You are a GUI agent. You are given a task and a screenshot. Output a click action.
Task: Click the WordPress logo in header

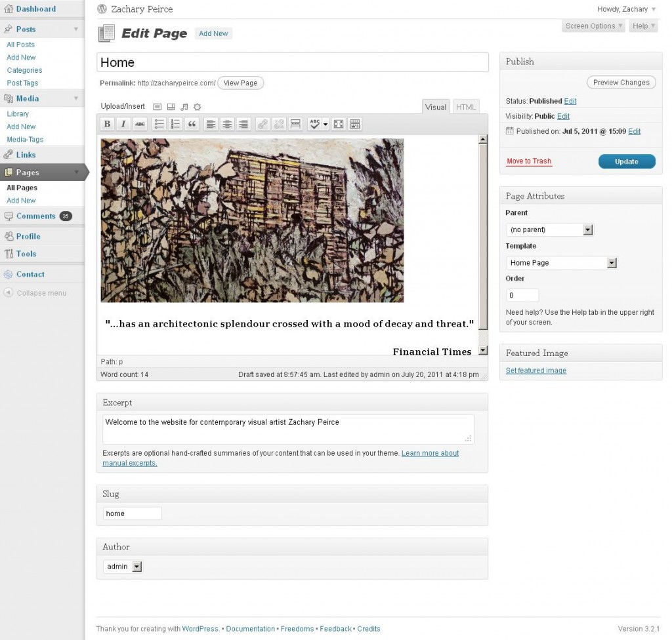pyautogui.click(x=102, y=9)
